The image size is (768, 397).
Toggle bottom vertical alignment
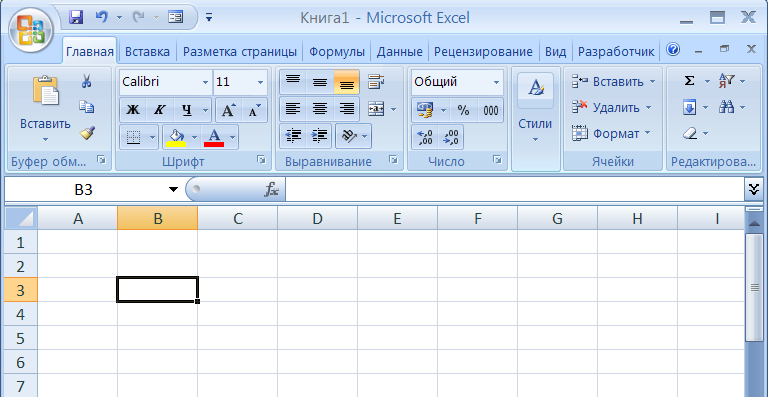point(346,82)
